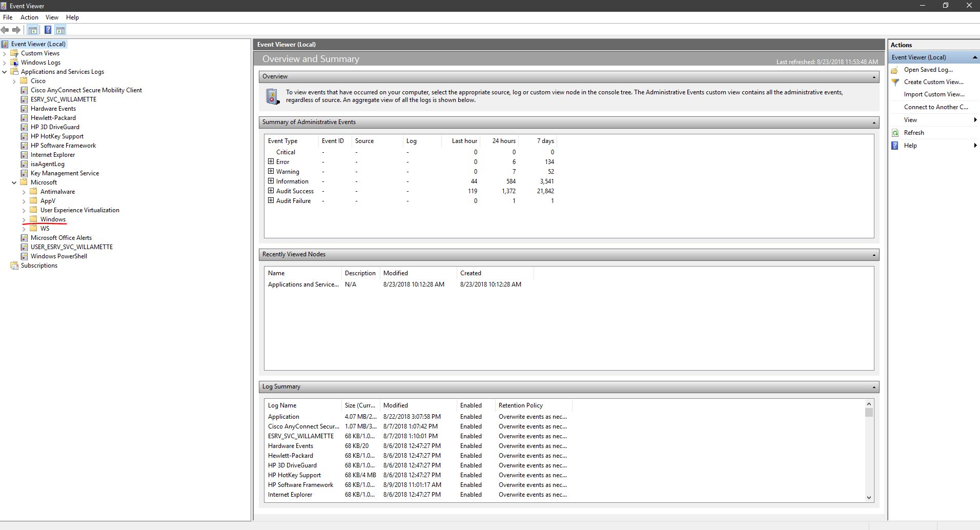Click Key Management Service log icon
The image size is (980, 530).
24,173
